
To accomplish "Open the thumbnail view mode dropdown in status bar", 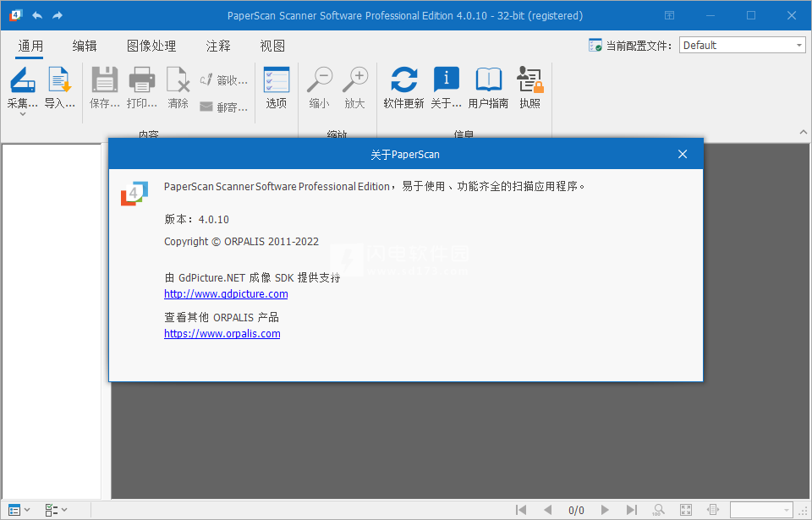I will 19,510.
